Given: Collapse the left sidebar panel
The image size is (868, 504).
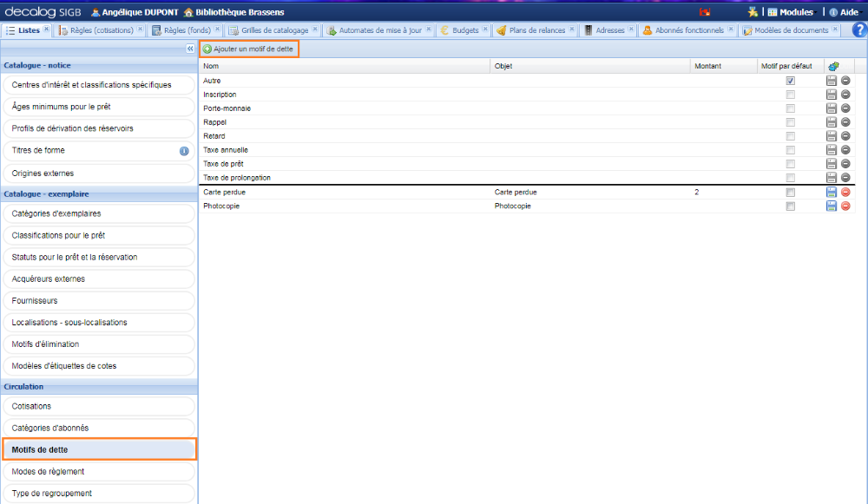Looking at the screenshot, I should [190, 49].
